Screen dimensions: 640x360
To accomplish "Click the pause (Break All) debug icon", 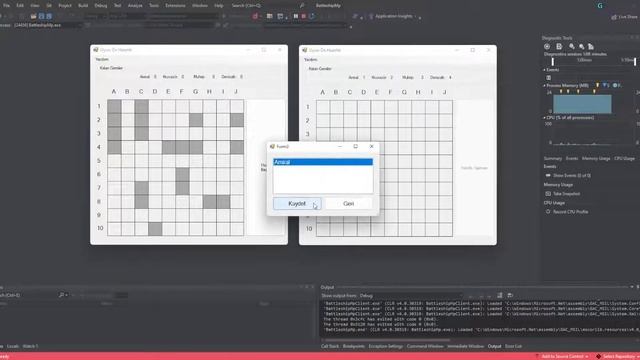I will (296, 16).
